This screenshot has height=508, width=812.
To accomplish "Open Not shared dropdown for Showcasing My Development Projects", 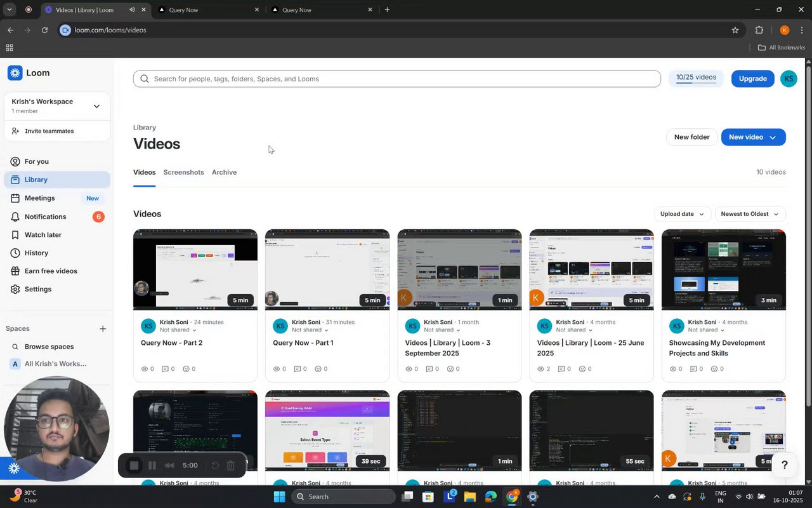I will tap(707, 330).
